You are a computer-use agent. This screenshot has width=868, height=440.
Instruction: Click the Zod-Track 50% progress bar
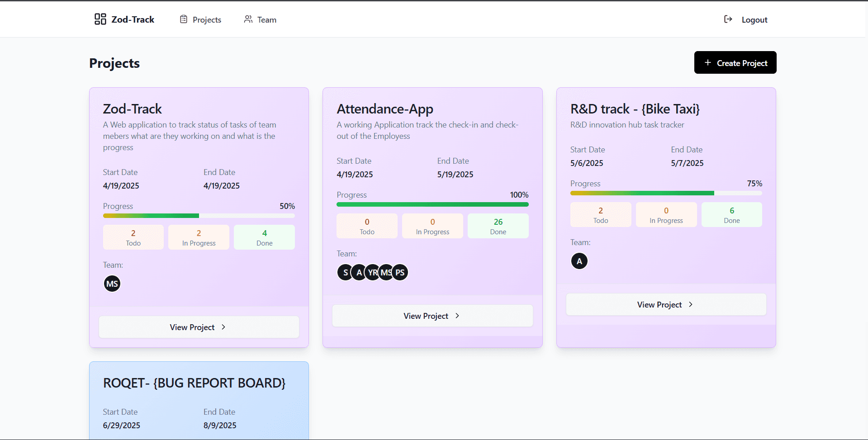tap(199, 216)
